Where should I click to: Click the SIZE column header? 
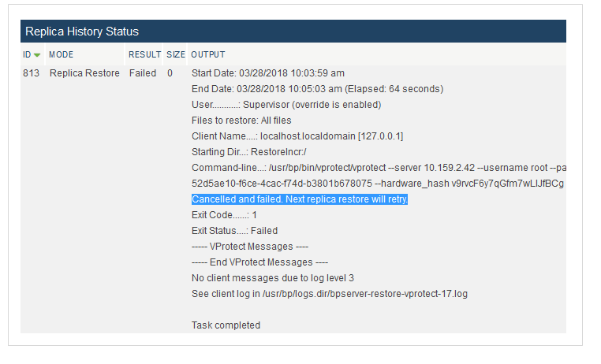pyautogui.click(x=176, y=54)
